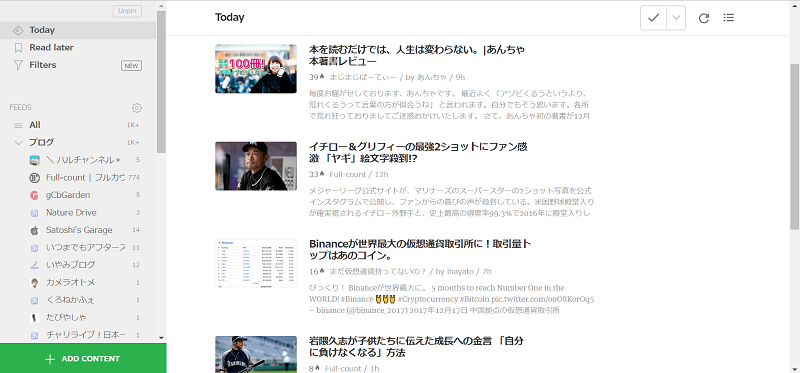Image resolution: width=800 pixels, height=373 pixels.
Task: Change the article list view layout
Action: click(729, 18)
